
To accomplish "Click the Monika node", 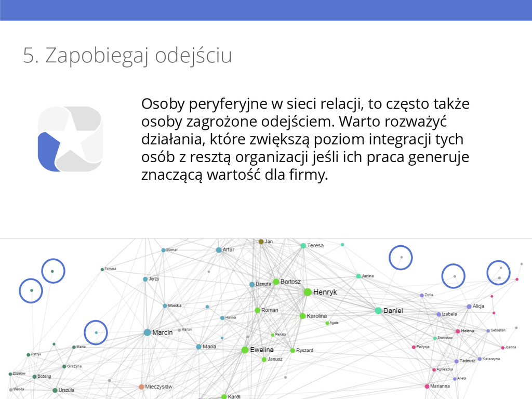I will 165,305.
